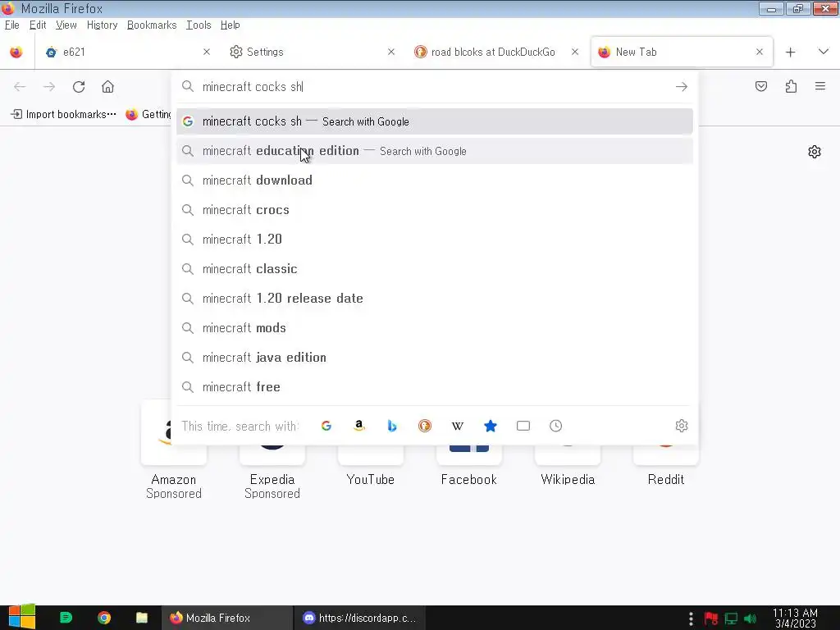Search history with the clock icon
The image size is (840, 630).
(555, 426)
